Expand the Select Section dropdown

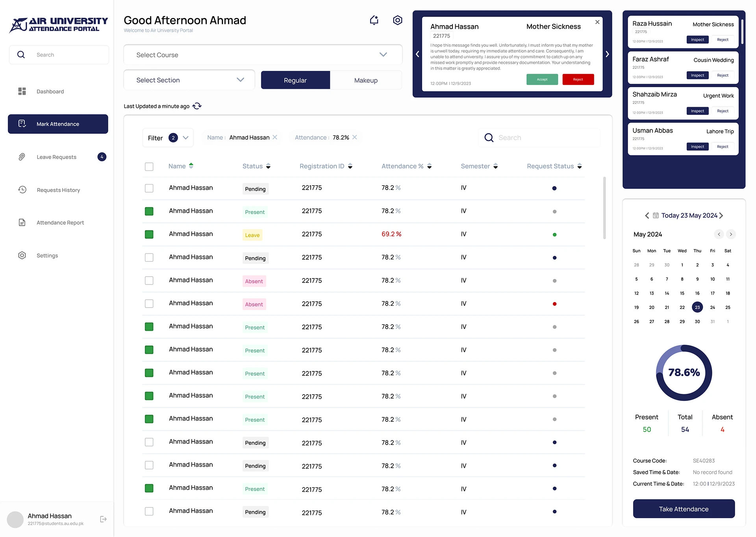click(189, 80)
